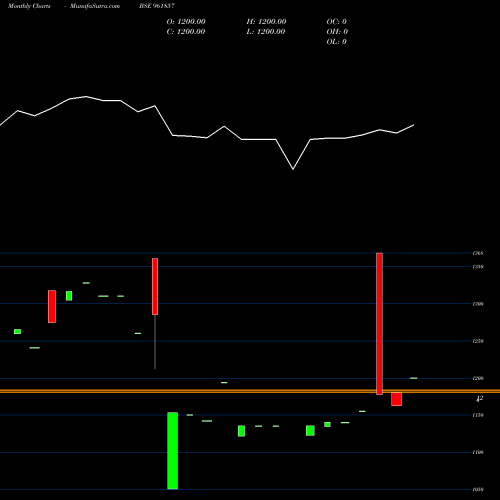The height and width of the screenshot is (500, 500).
Task: Click the orange horizontal price line
Action: coord(250,391)
